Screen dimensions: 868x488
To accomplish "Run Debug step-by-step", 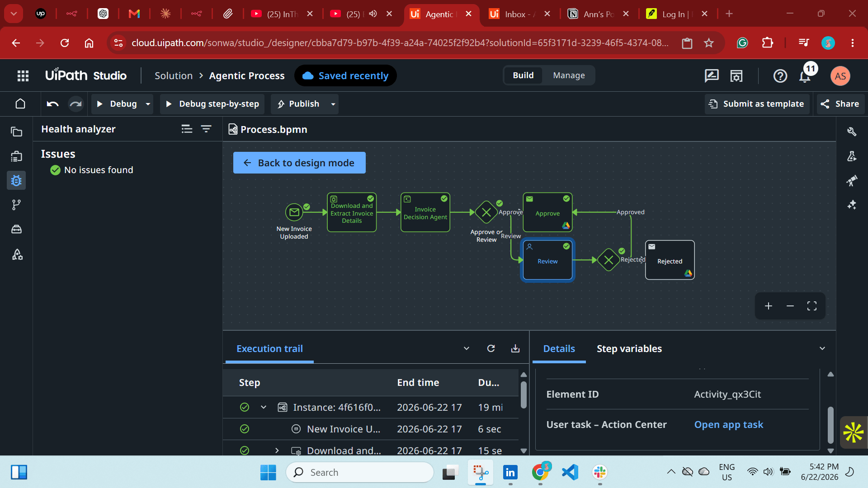I will (x=212, y=104).
